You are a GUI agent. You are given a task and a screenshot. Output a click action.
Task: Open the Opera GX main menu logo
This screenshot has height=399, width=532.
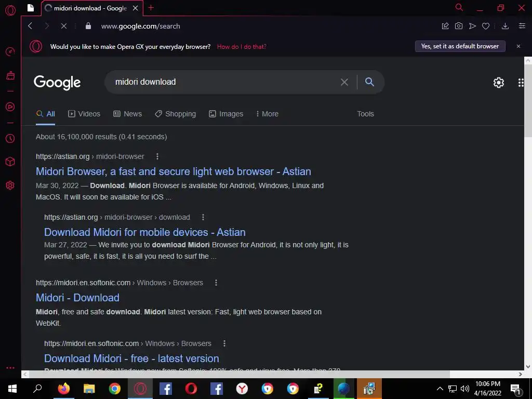(x=10, y=10)
